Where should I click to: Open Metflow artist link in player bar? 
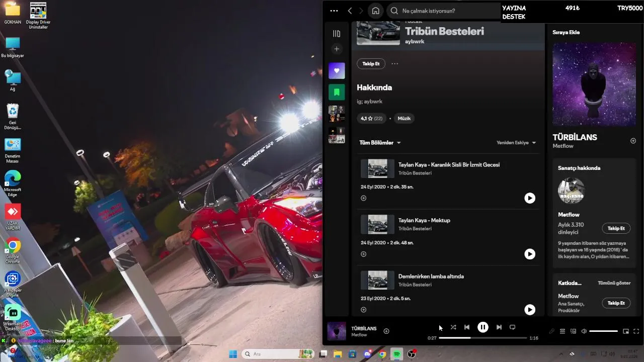359,335
